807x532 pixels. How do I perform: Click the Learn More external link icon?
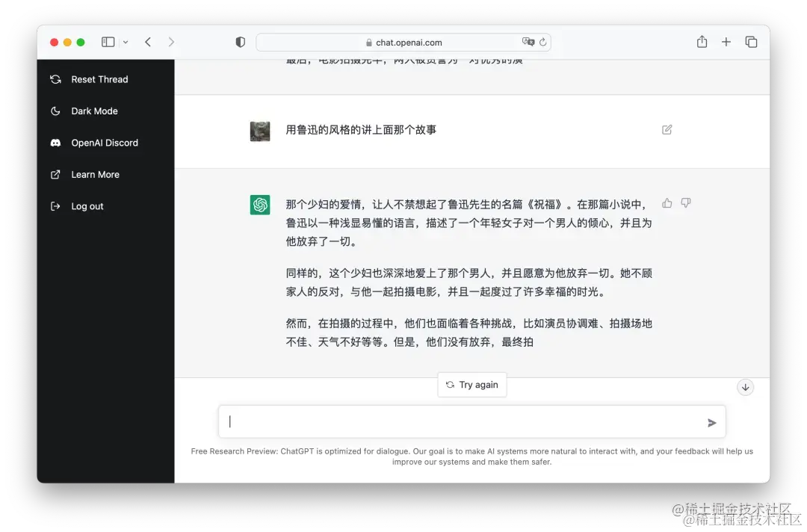tap(55, 174)
